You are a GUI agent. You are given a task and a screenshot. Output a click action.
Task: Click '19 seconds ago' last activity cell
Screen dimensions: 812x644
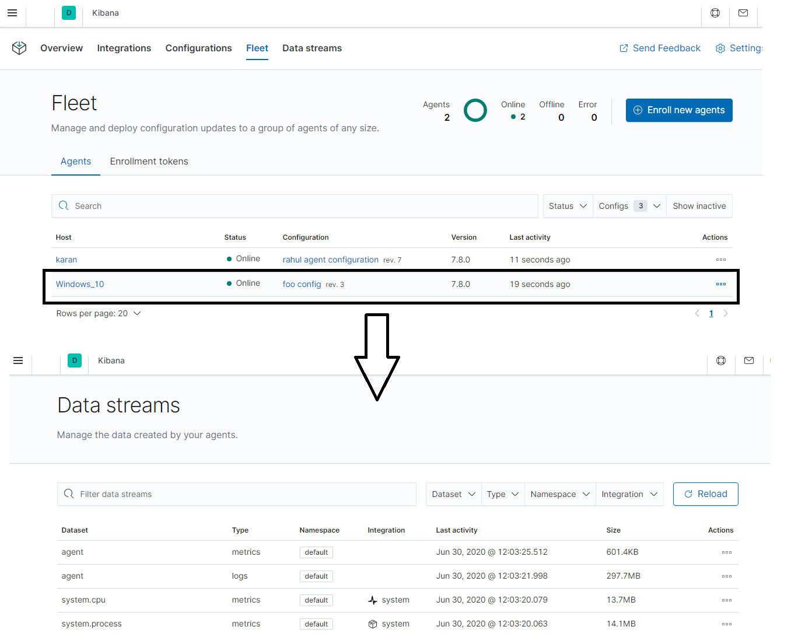pyautogui.click(x=540, y=284)
